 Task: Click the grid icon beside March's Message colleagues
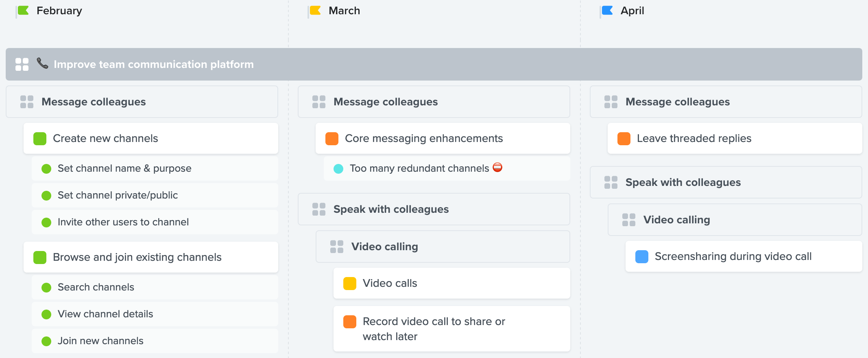(319, 102)
